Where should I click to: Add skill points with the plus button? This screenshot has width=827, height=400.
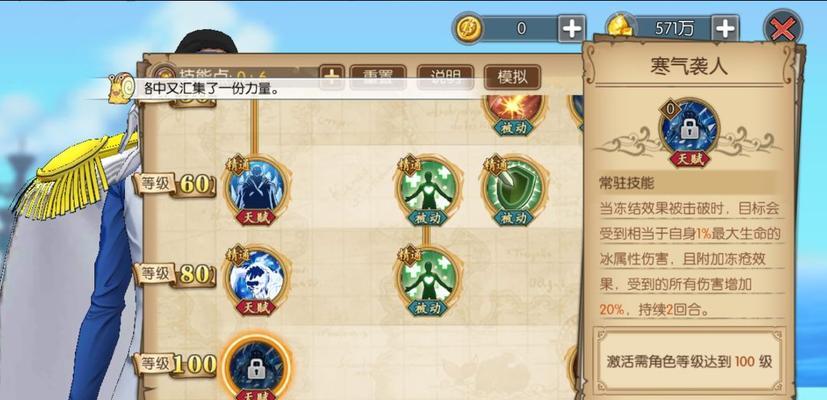tap(332, 78)
